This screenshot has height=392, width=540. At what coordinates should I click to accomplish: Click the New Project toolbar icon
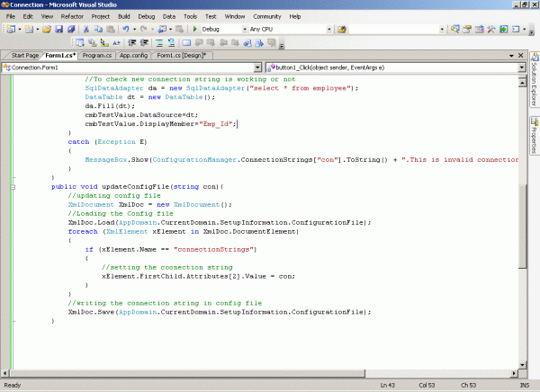click(11, 30)
